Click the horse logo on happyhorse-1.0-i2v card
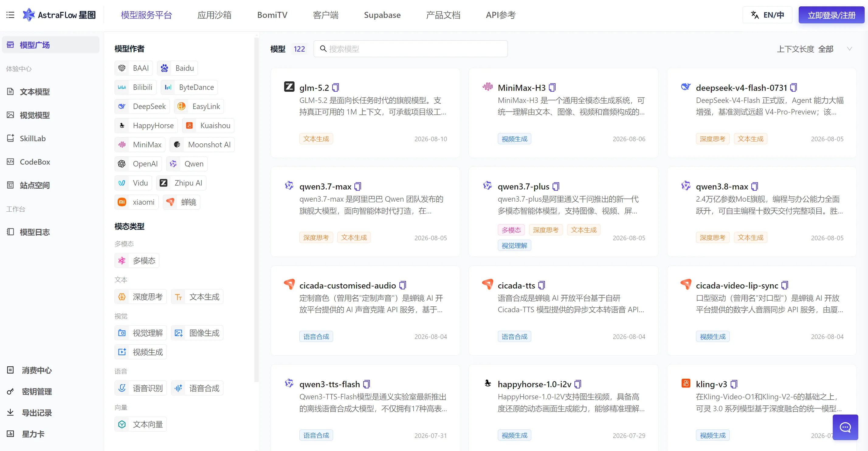 coord(487,383)
